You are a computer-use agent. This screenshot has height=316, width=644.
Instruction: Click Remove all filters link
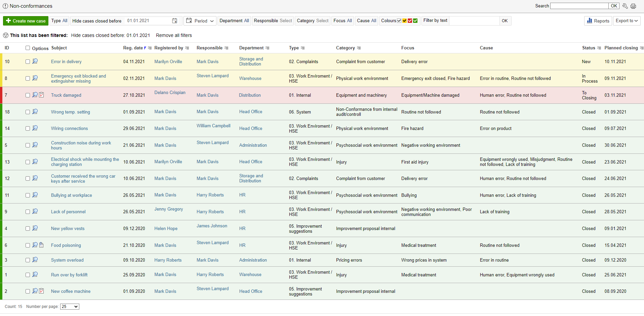(174, 35)
